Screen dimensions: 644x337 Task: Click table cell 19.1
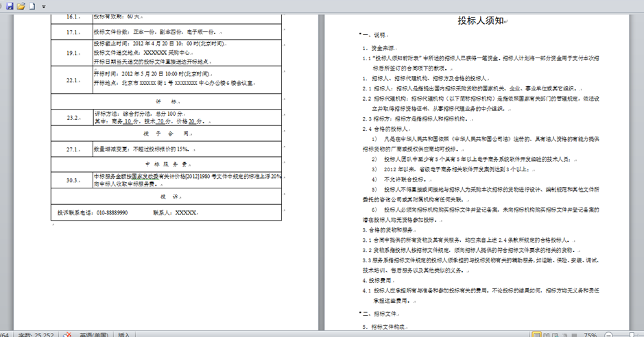(73, 53)
